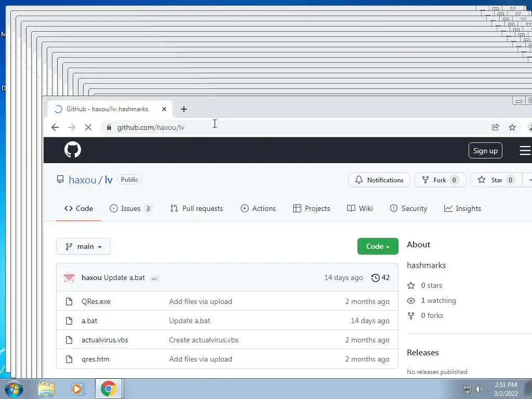Star the repository with Star button
532x399 pixels.
click(496, 180)
